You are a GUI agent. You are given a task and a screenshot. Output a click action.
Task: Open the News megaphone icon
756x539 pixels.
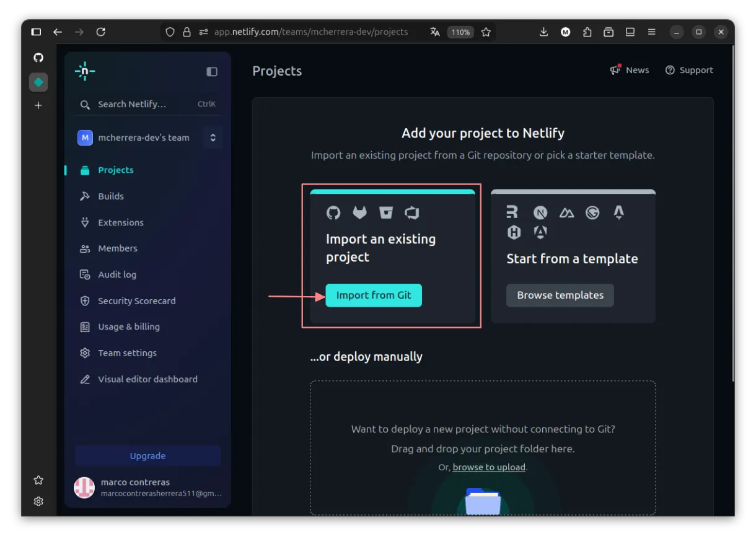[x=615, y=70]
